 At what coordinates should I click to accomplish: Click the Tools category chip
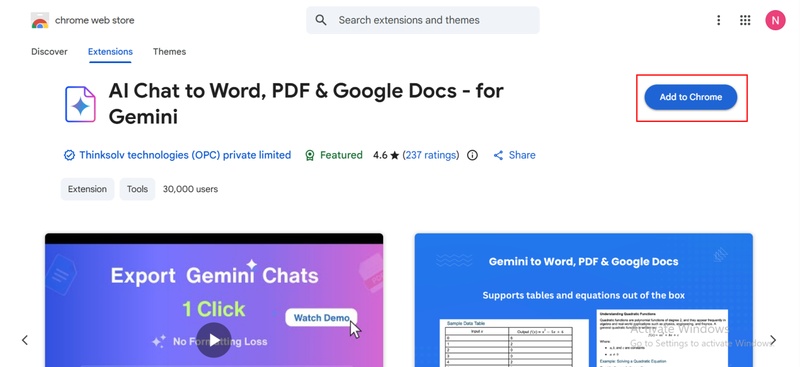[137, 189]
